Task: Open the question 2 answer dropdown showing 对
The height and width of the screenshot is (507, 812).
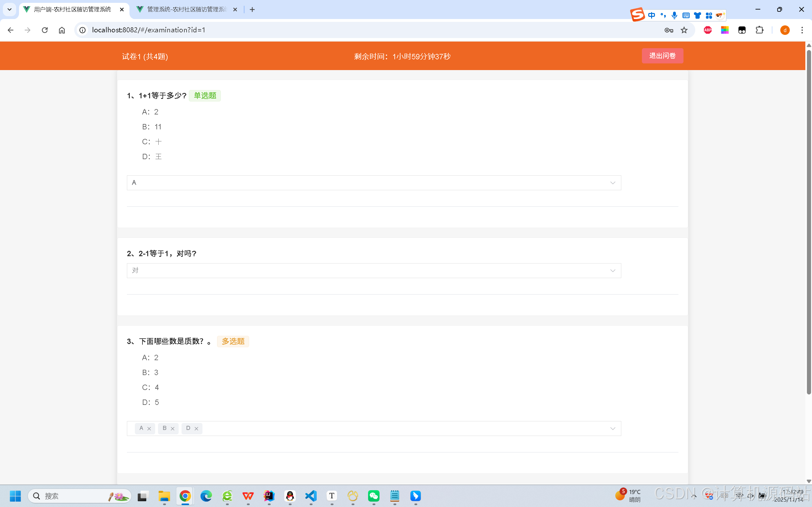Action: 374,270
